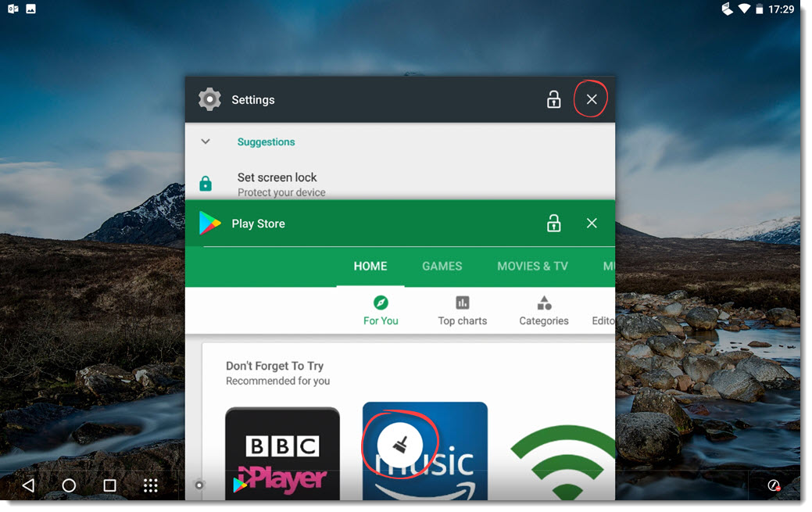
Task: Collapse the Suggestions section
Action: click(x=206, y=141)
